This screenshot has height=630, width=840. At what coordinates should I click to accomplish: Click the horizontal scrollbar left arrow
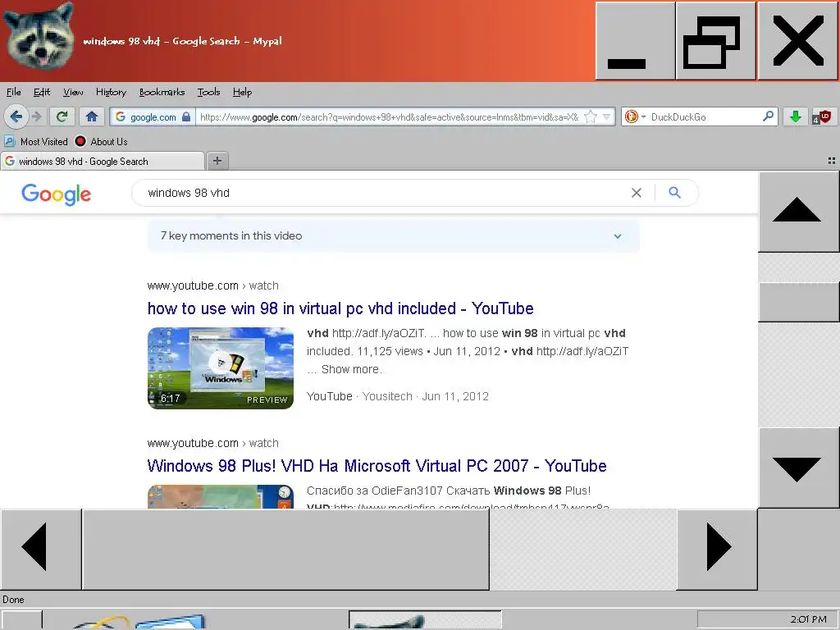[41, 549]
